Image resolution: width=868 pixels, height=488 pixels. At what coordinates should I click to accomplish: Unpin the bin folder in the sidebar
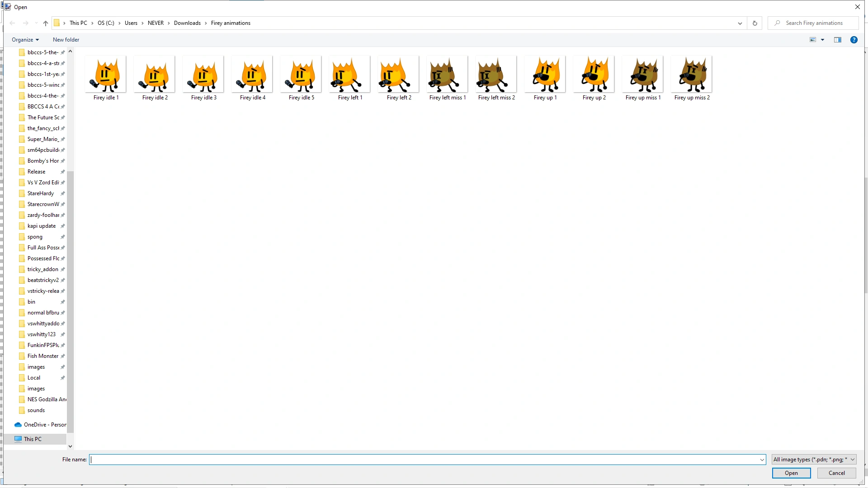(62, 302)
